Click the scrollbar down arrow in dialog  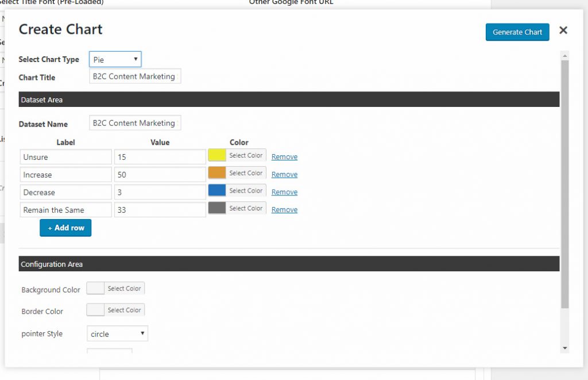click(x=564, y=348)
